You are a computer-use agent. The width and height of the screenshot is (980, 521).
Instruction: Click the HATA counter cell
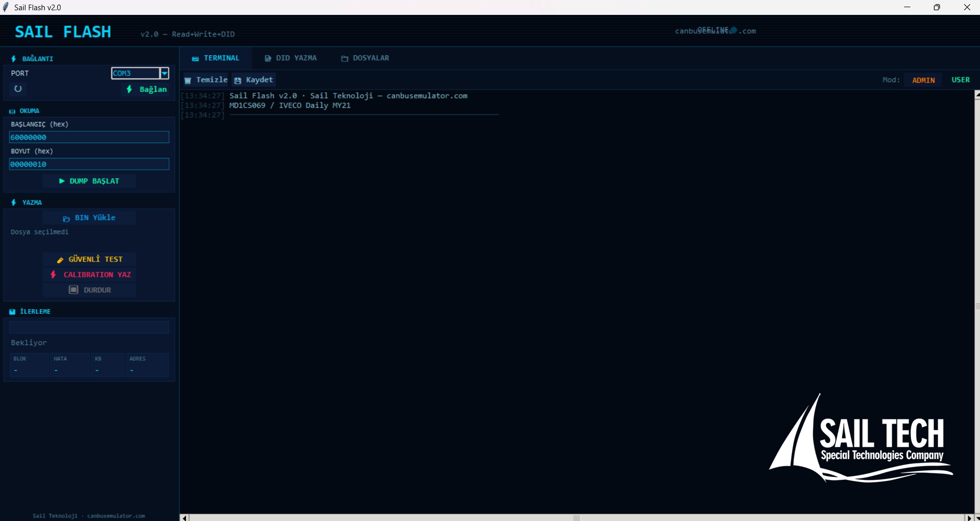(70, 365)
